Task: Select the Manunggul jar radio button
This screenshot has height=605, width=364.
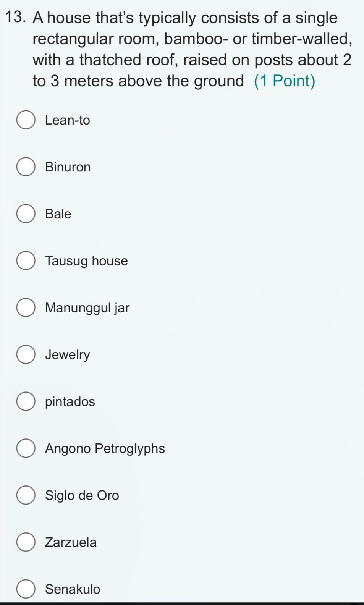Action: [26, 308]
